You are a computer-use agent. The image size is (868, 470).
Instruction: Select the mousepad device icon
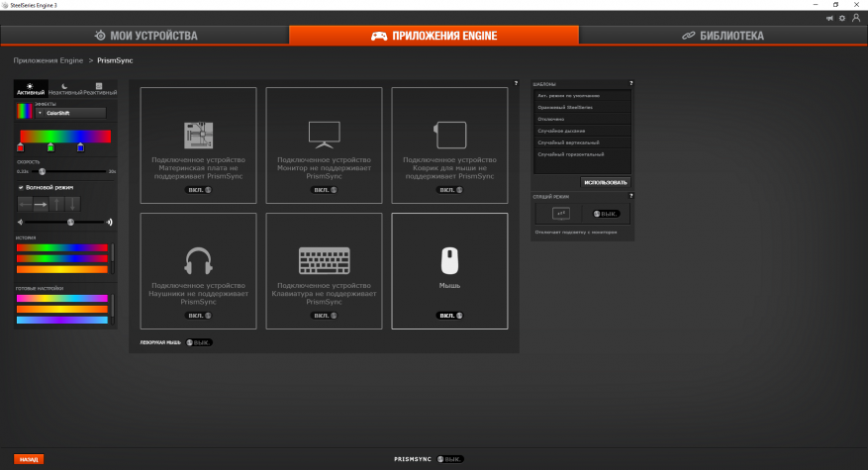click(449, 136)
